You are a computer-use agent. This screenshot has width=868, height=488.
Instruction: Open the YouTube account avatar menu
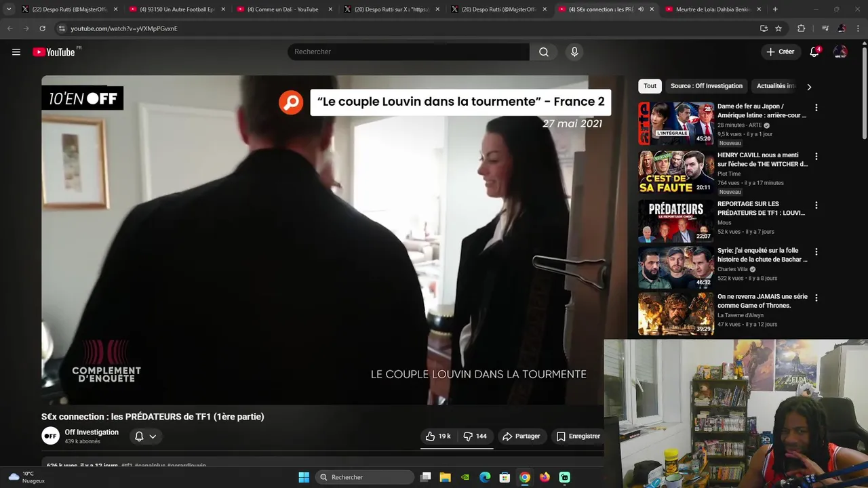point(840,52)
